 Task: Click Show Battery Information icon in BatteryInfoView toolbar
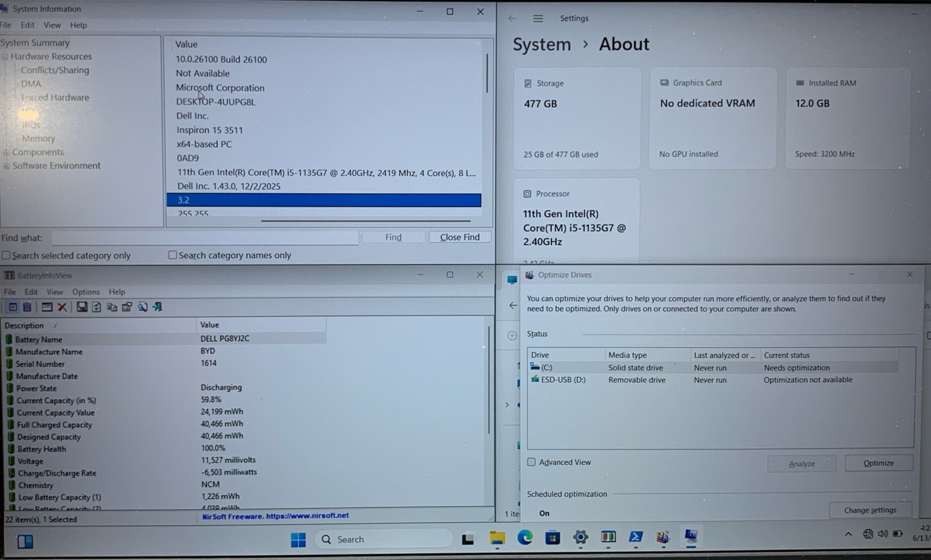[12, 307]
